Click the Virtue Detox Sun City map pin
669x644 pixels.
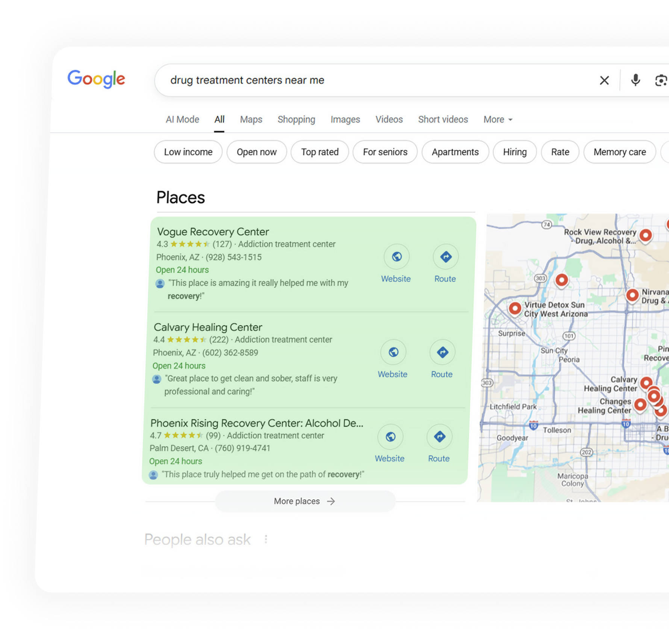(x=515, y=308)
